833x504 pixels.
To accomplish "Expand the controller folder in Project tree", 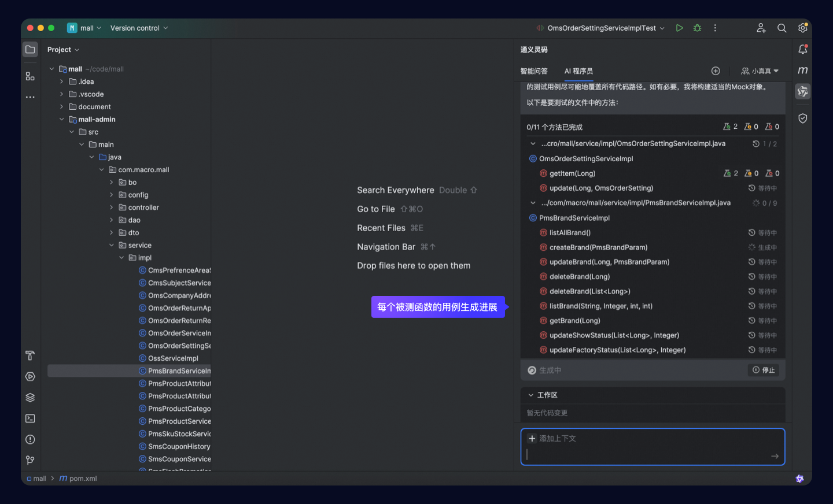I will click(112, 207).
